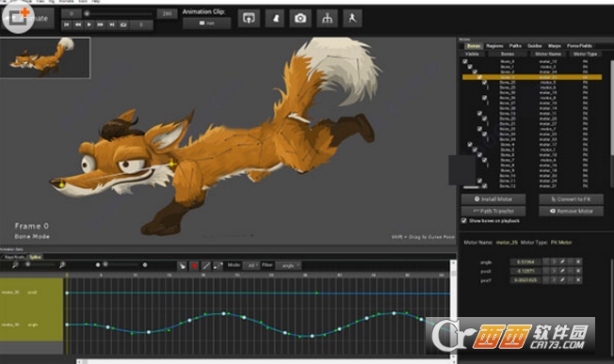This screenshot has width=614, height=364.
Task: Toggle visibility checkbox for Bone_7
Action: tap(484, 160)
